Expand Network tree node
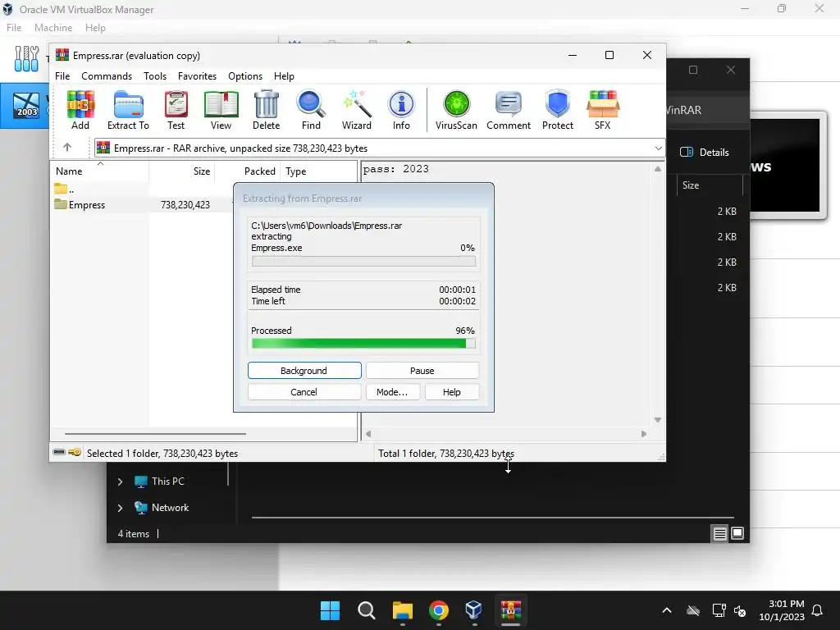 click(120, 508)
